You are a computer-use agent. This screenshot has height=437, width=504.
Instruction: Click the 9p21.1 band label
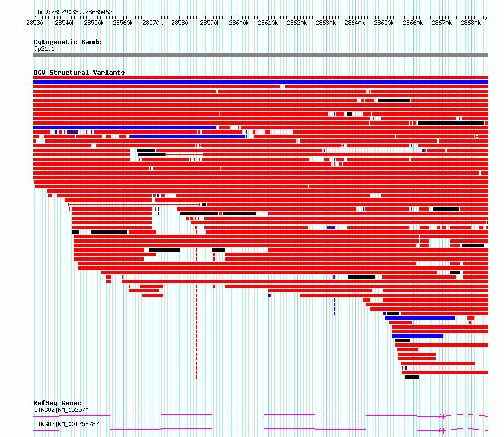click(x=44, y=49)
